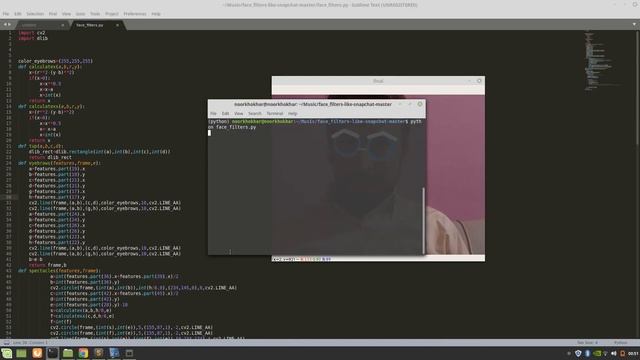Screen dimensions: 640x360
Task: Click the color_eyebrows assignment line
Action: click(x=55, y=61)
